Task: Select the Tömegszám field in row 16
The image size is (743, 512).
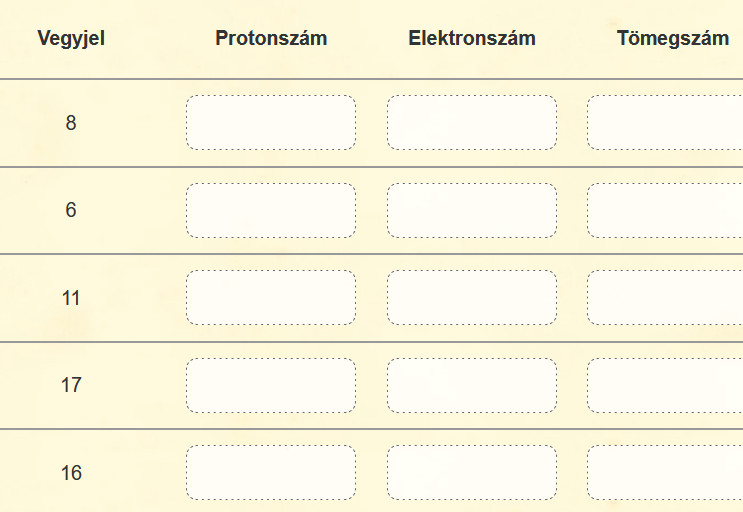Action: point(665,472)
